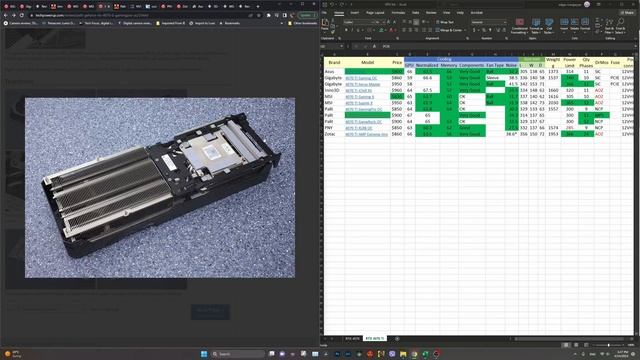
Task: Click the bookmark star in address bar
Action: coord(258,15)
